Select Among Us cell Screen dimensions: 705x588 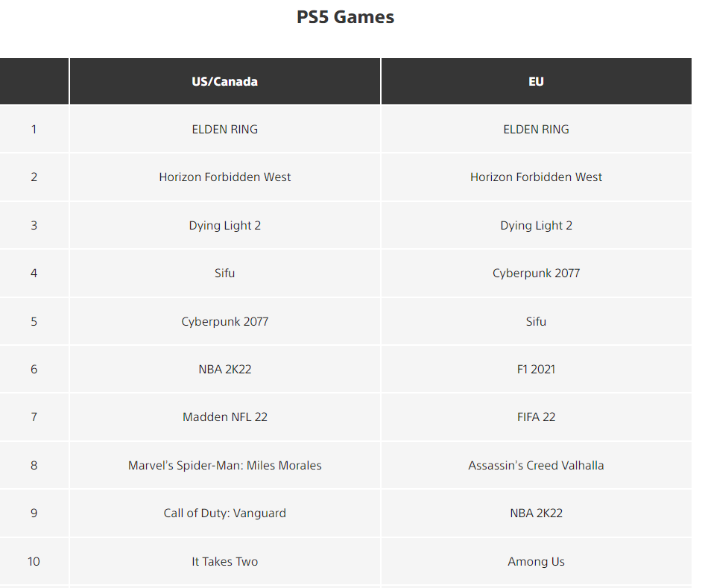coord(537,561)
